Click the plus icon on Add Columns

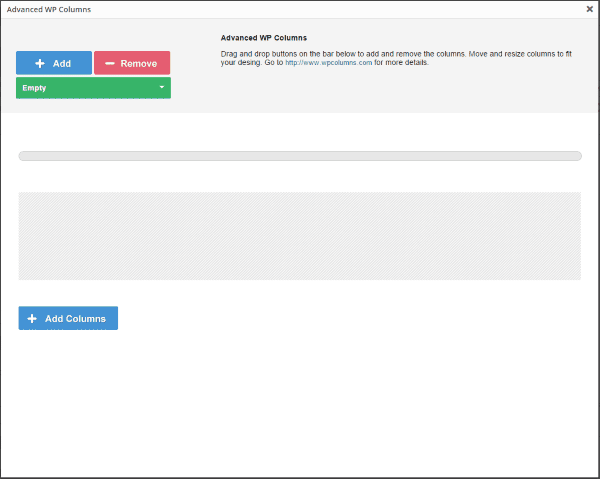tap(32, 318)
